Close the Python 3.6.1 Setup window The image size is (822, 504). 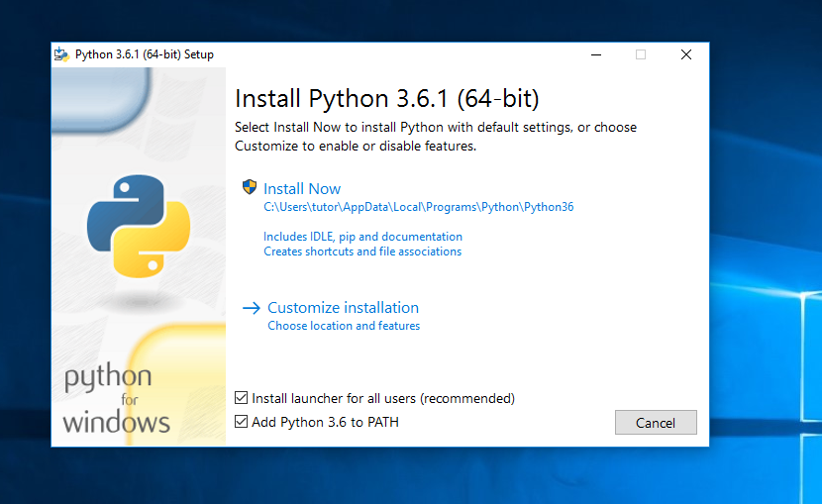tap(685, 54)
